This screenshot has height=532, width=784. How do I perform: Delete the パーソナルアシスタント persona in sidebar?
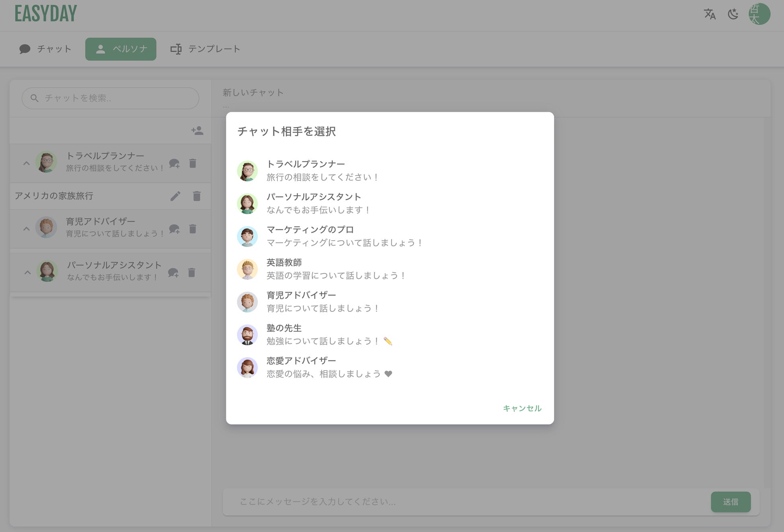(x=192, y=273)
